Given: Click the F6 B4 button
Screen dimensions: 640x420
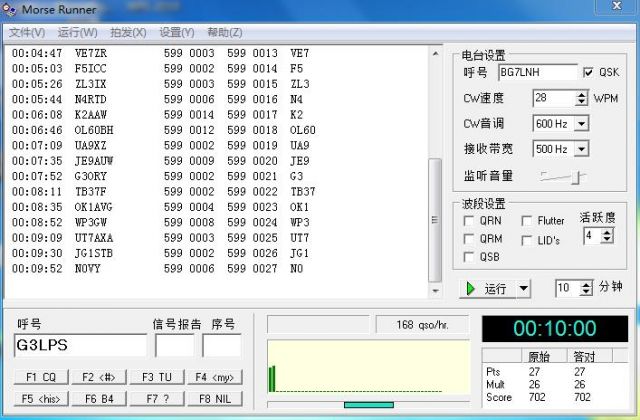Looking at the screenshot, I should (x=99, y=398).
